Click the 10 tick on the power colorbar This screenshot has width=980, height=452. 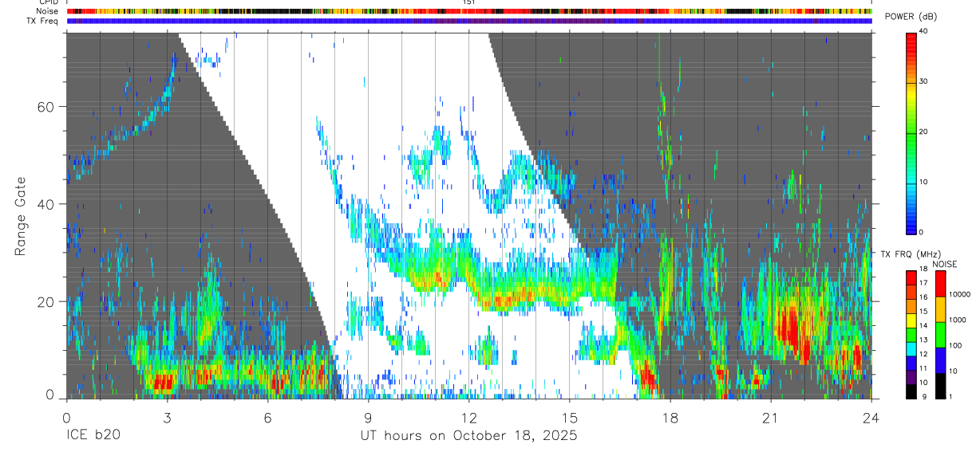pyautogui.click(x=923, y=182)
